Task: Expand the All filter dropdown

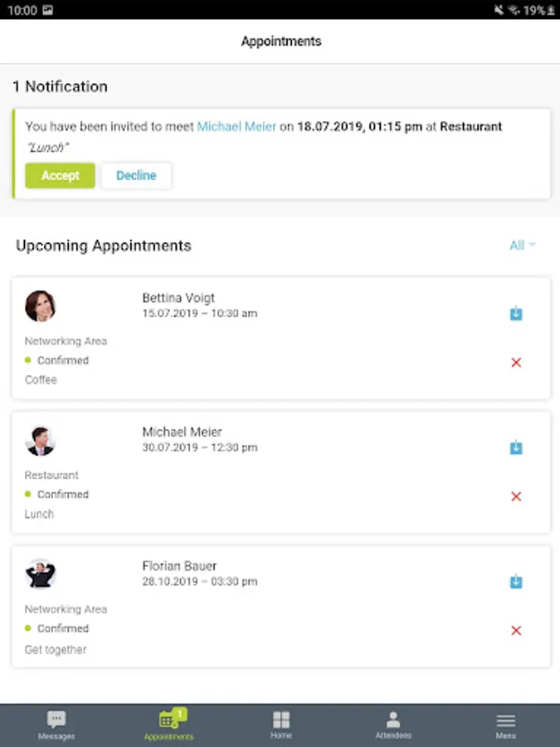Action: pyautogui.click(x=523, y=246)
